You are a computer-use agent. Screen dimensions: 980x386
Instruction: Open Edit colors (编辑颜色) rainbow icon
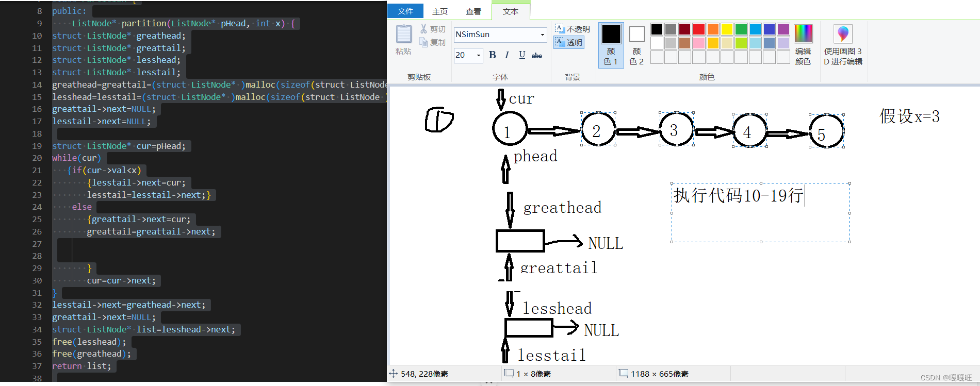pyautogui.click(x=803, y=34)
